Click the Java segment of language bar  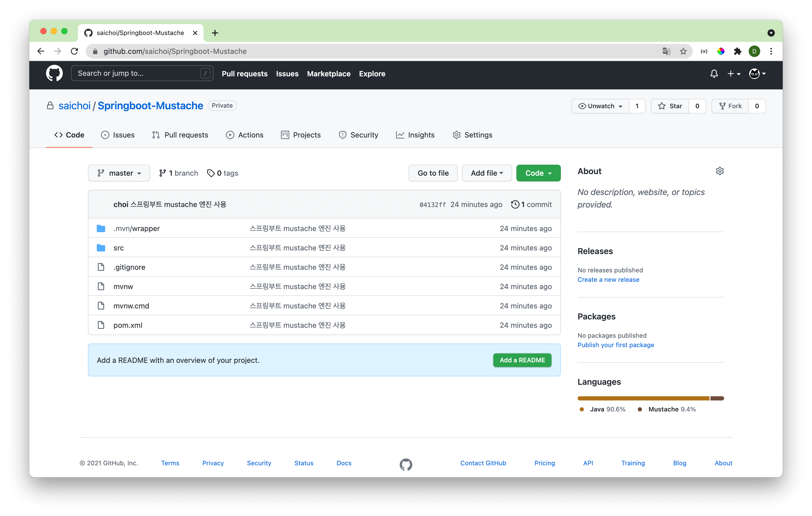[643, 398]
